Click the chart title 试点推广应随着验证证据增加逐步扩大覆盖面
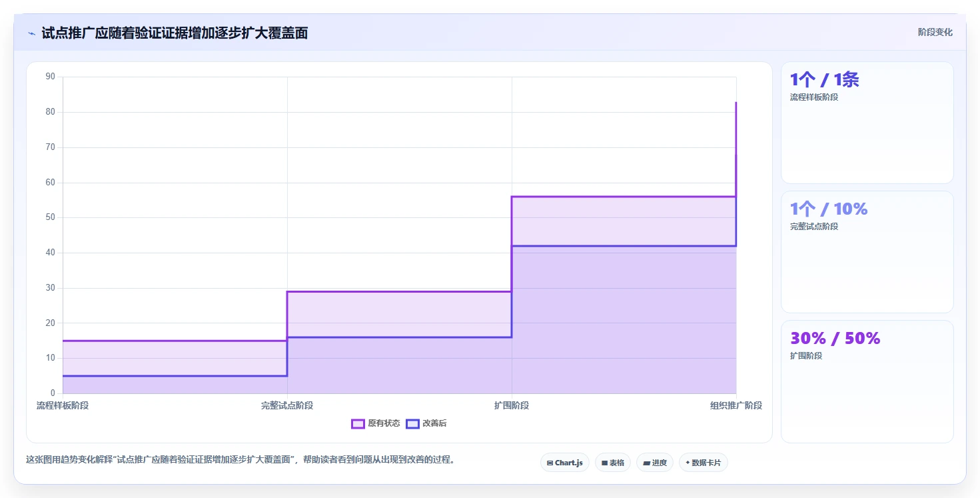The width and height of the screenshot is (980, 498). coord(175,33)
